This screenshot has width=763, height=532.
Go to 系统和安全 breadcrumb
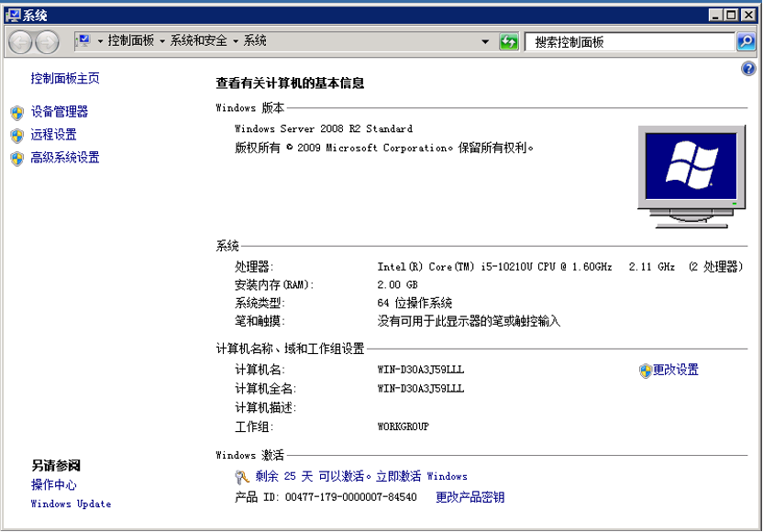coord(198,40)
